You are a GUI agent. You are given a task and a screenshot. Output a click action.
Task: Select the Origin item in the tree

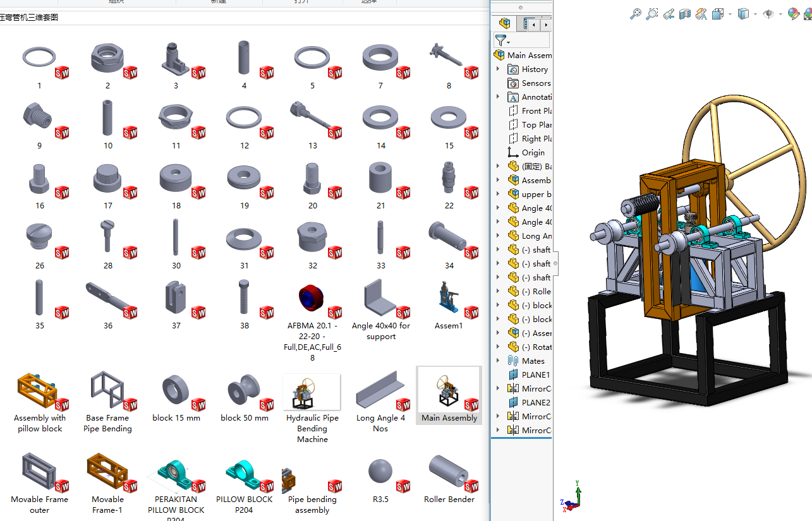(x=533, y=153)
